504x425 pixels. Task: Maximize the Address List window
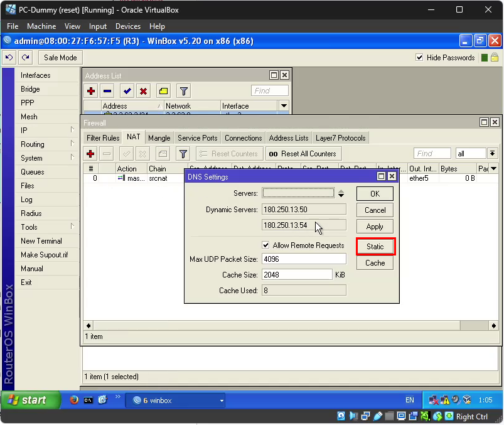[274, 75]
